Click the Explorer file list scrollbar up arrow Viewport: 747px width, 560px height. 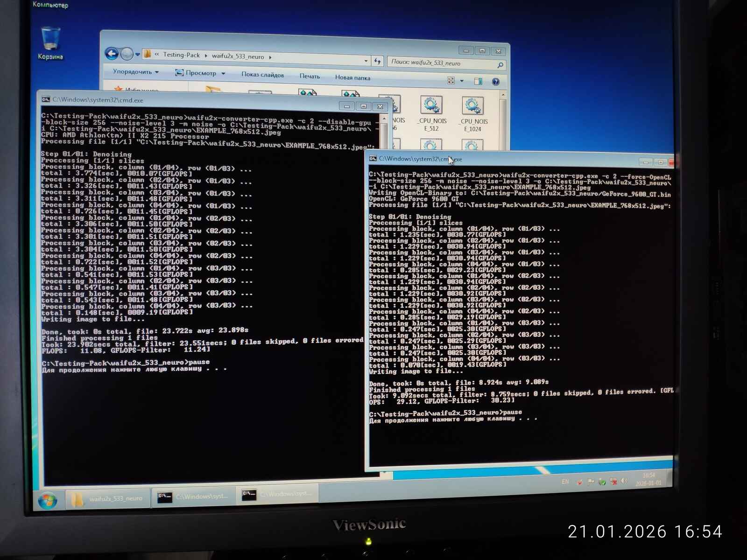tap(503, 95)
